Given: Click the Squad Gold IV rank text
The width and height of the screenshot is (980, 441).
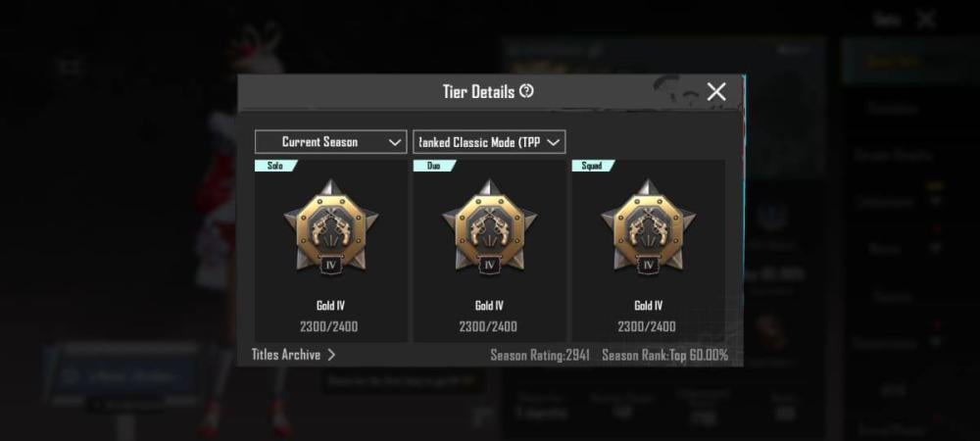Looking at the screenshot, I should tap(648, 306).
